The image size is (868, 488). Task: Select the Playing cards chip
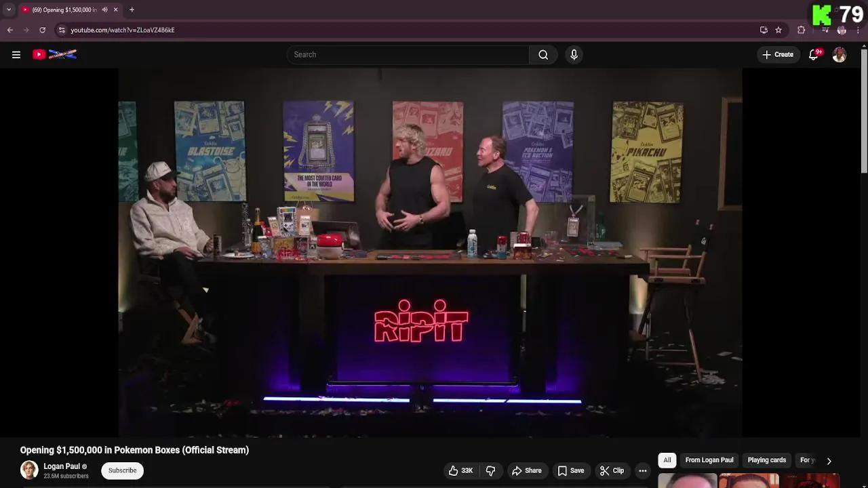click(767, 460)
